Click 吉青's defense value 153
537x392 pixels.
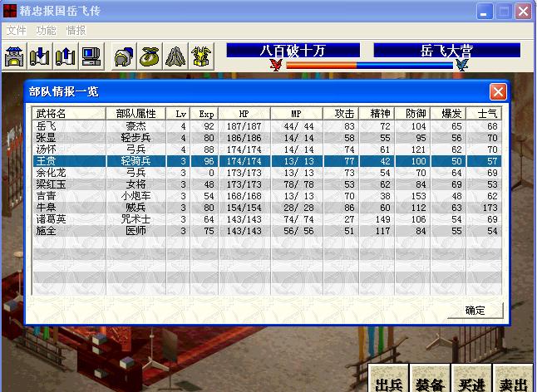click(x=418, y=196)
